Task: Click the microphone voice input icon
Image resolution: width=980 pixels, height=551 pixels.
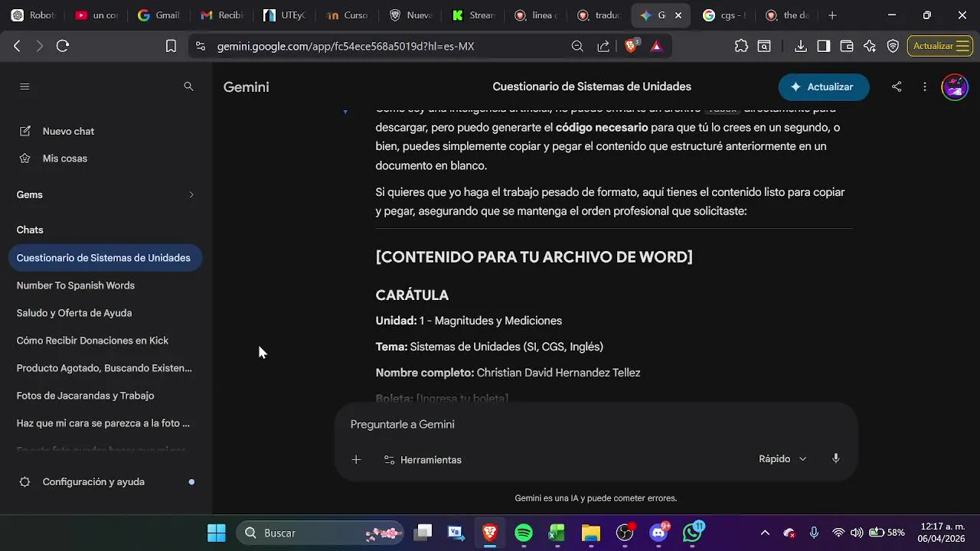Action: [x=836, y=459]
